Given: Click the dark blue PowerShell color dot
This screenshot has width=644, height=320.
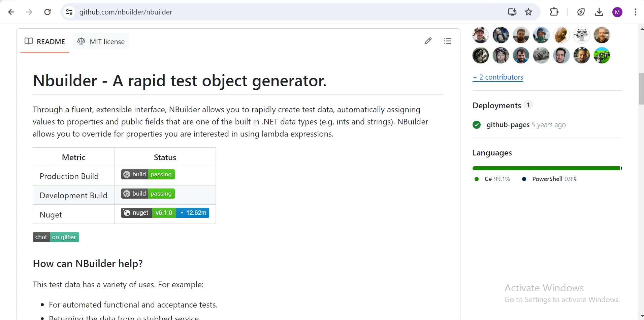Looking at the screenshot, I should click(x=524, y=179).
